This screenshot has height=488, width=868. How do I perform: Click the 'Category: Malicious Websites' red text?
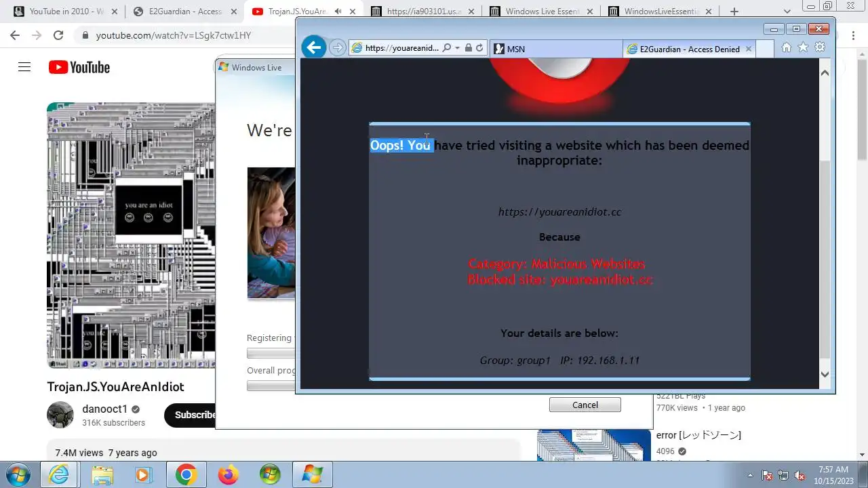(x=557, y=264)
